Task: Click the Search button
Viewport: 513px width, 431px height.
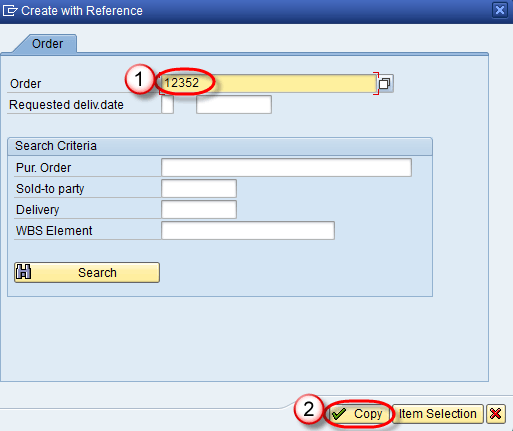Action: pos(87,272)
